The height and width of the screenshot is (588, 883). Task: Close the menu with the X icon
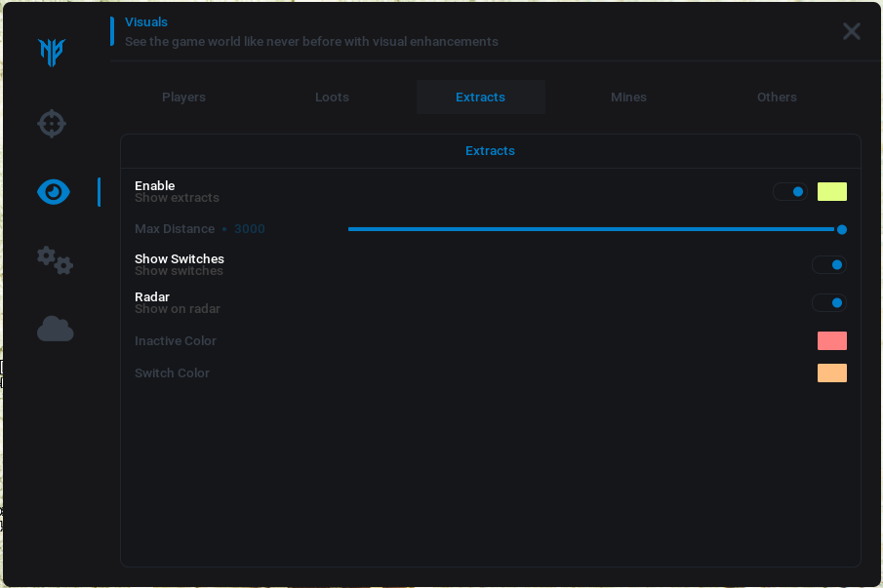point(851,31)
